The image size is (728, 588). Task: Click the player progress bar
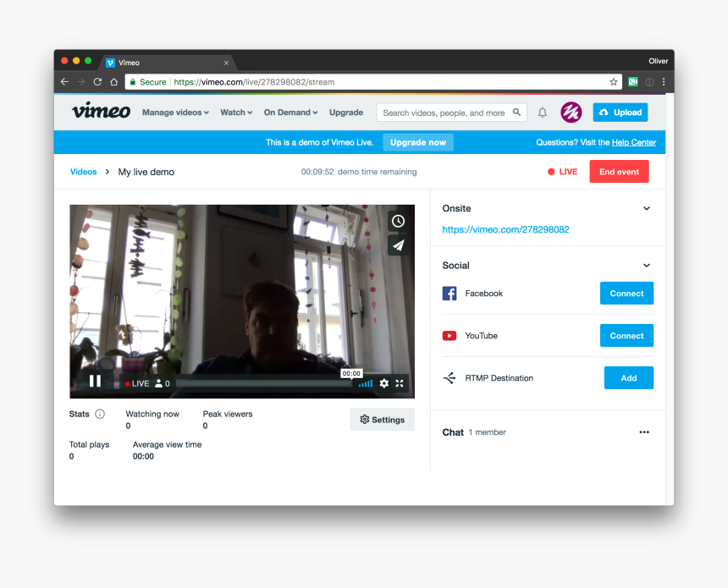264,384
